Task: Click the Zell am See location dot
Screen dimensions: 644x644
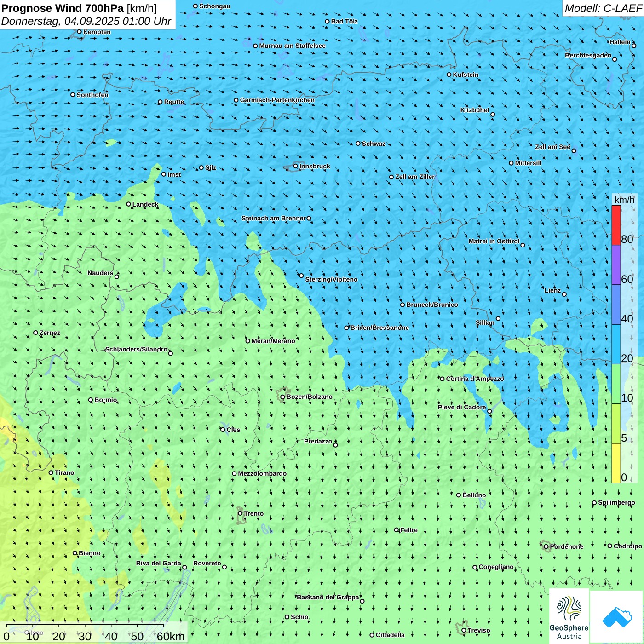Action: click(574, 150)
